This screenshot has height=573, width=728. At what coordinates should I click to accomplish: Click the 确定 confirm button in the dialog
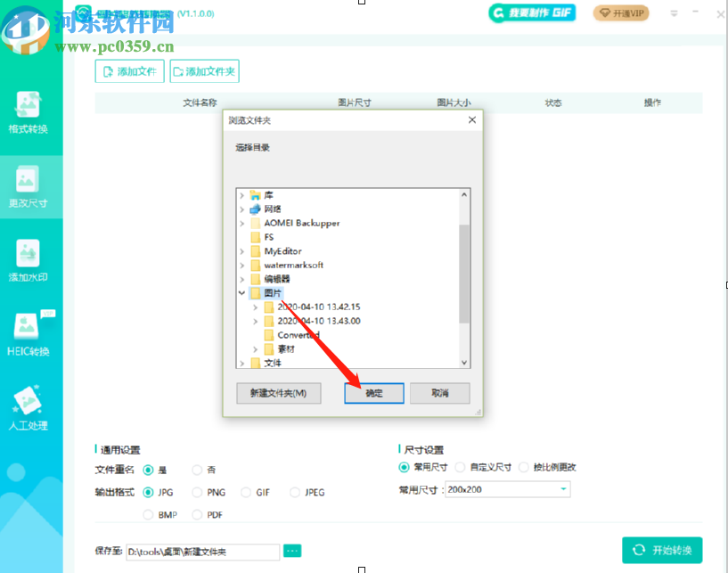(373, 393)
